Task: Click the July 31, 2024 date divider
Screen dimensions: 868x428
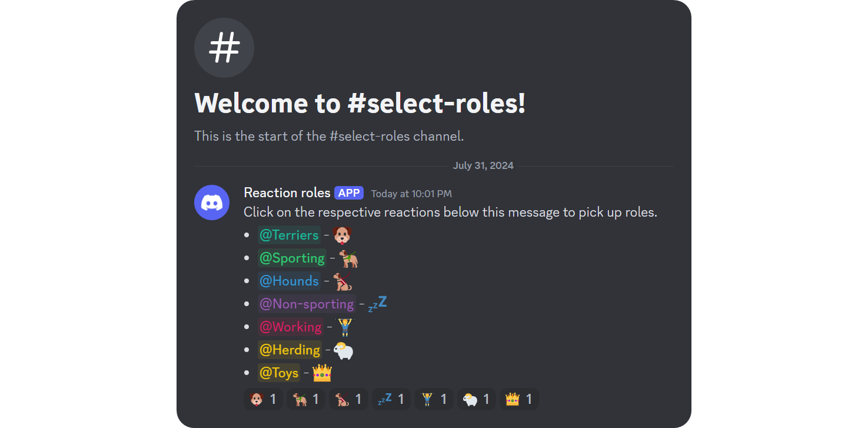Action: (x=483, y=165)
